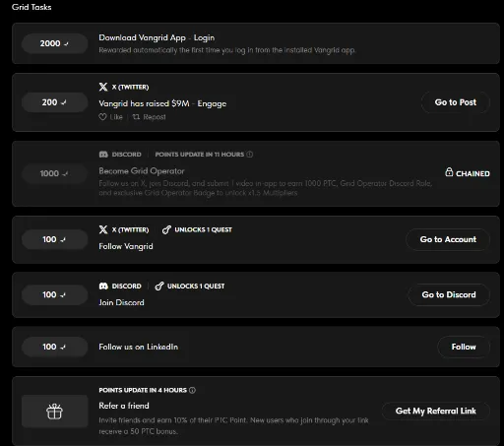Click info icon beside Points Update in 4 Hours

coord(193,390)
